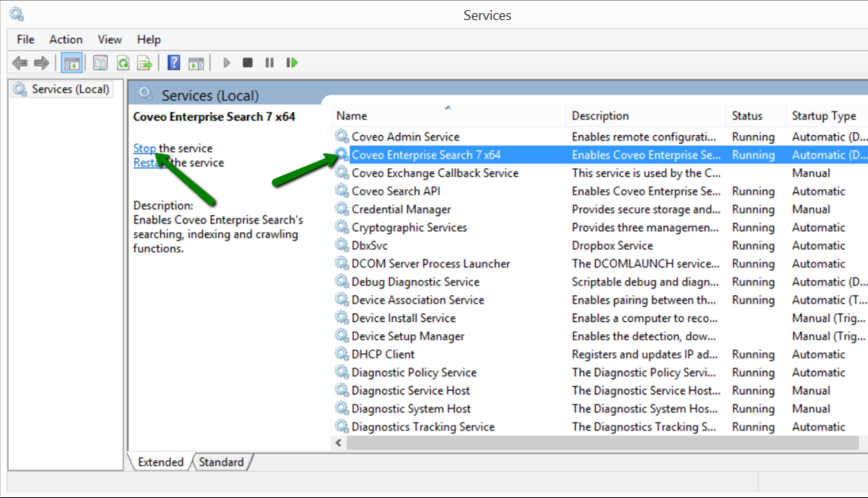Toggle the Show/Hide Console Tree icon
The height and width of the screenshot is (498, 868).
tap(70, 62)
